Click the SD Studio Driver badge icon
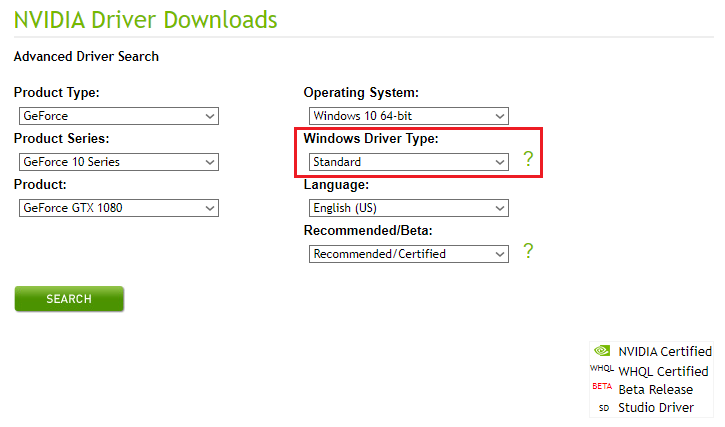This screenshot has width=725, height=427. pos(603,408)
